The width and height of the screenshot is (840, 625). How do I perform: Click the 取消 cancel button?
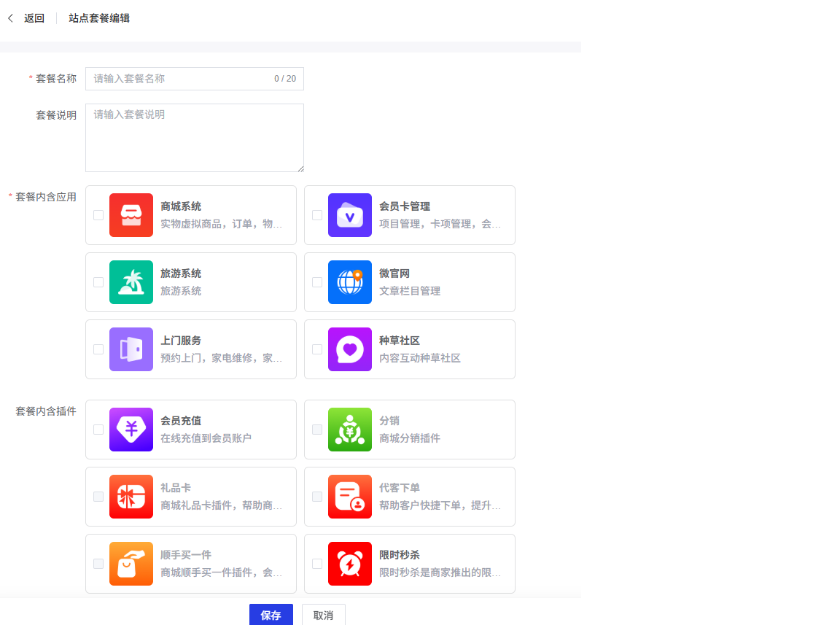pos(323,615)
